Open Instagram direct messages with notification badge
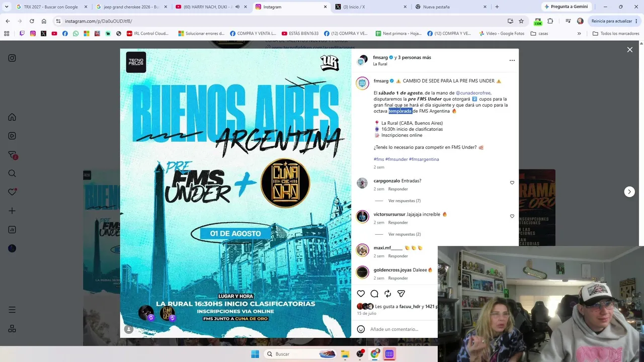 tap(12, 155)
